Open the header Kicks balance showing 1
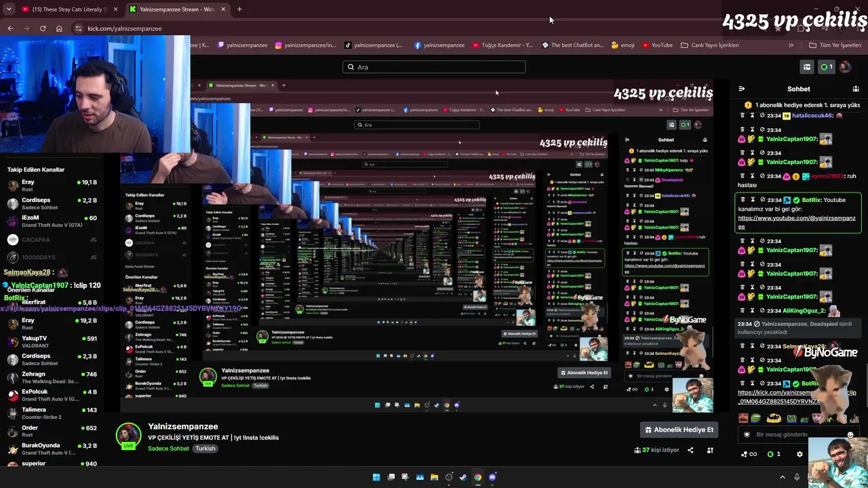The height and width of the screenshot is (488, 868). [827, 67]
